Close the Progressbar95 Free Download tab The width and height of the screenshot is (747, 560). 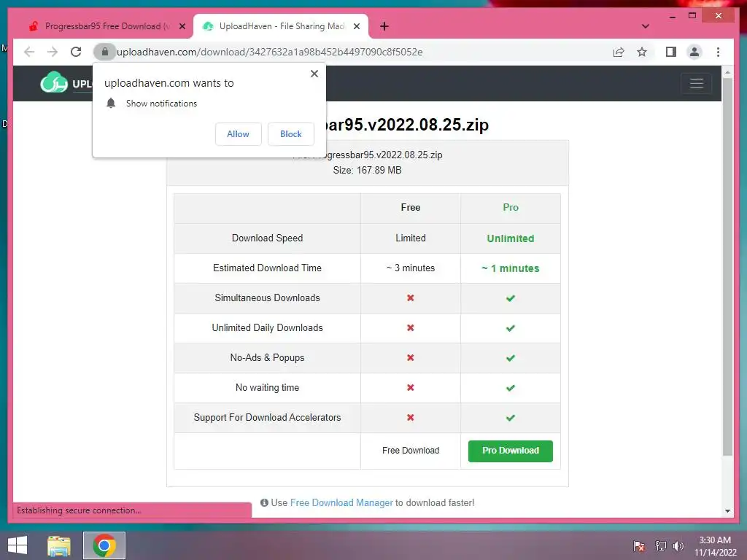tap(182, 26)
